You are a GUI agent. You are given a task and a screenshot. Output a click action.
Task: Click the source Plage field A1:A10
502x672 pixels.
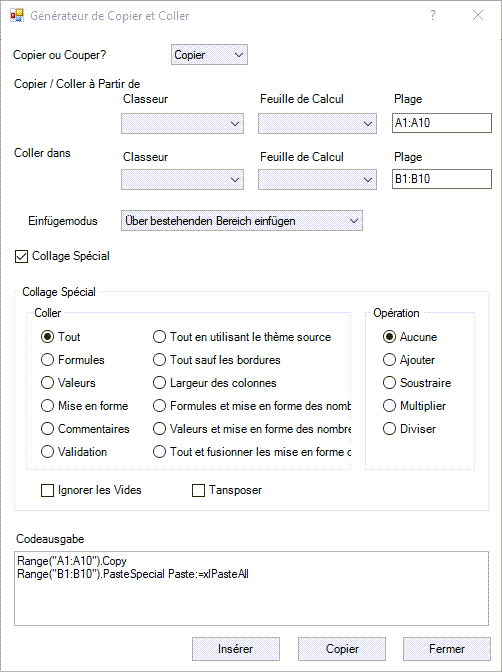[x=442, y=123]
